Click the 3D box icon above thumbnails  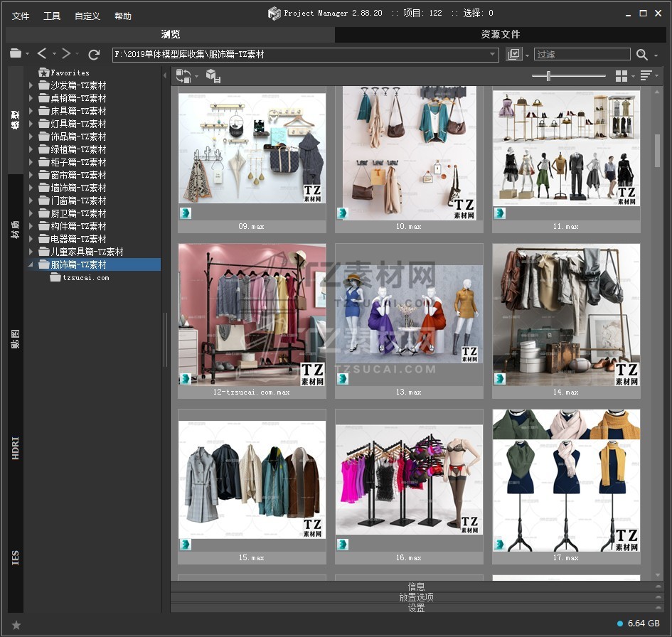[x=213, y=76]
